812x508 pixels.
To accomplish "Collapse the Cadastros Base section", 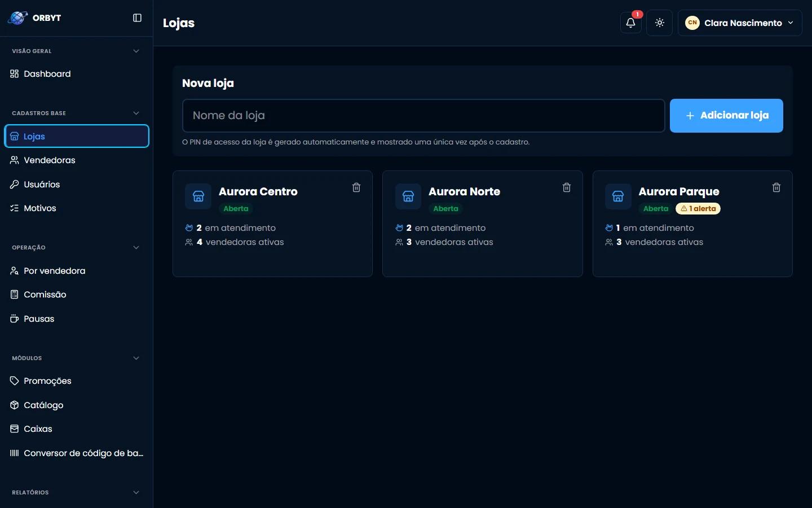I will (136, 113).
